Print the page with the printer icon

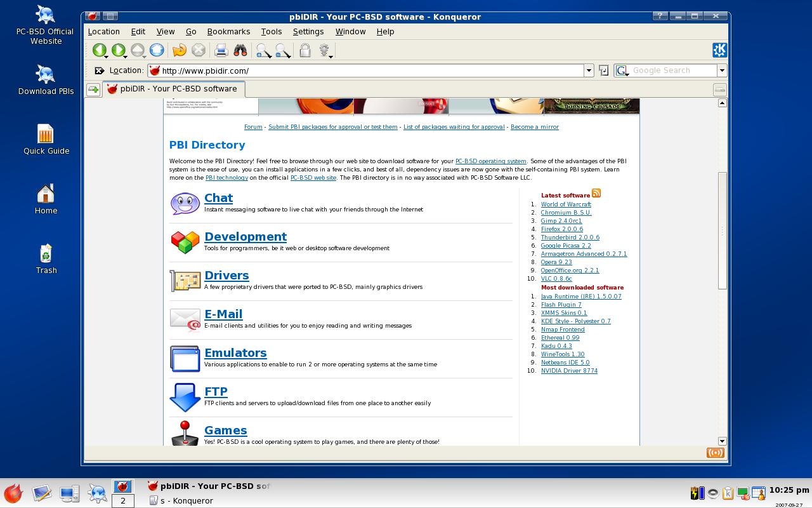point(221,50)
